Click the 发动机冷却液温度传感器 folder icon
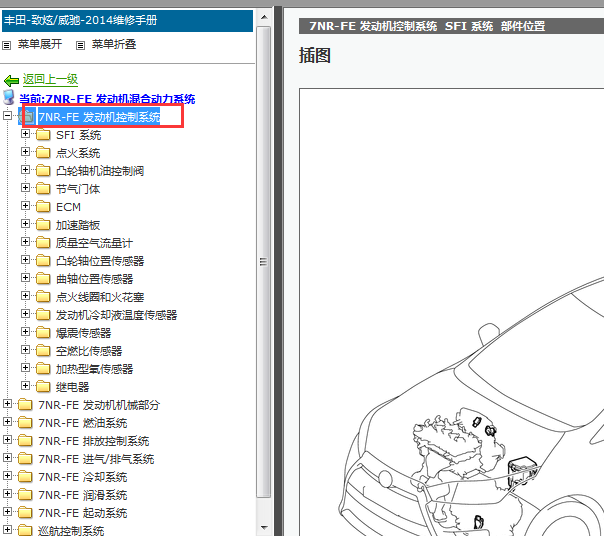 coord(43,315)
